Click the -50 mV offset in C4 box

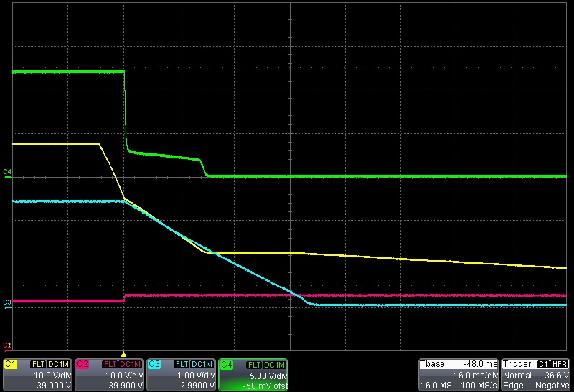[264, 385]
